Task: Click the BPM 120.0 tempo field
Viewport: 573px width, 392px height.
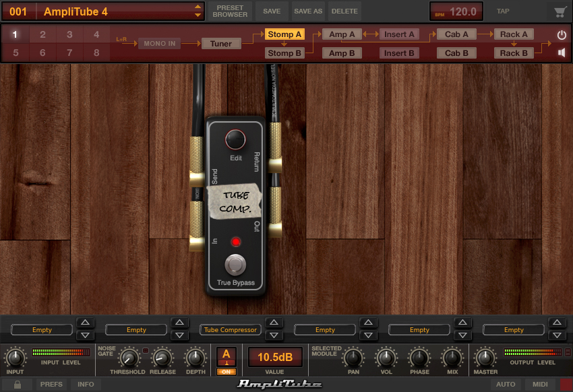Action: (x=456, y=11)
